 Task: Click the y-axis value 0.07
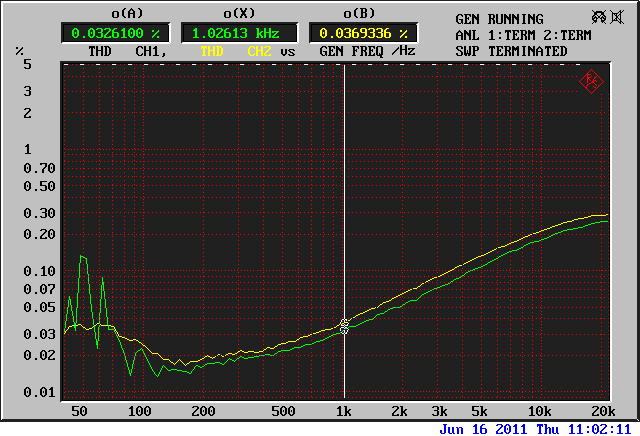coord(39,289)
